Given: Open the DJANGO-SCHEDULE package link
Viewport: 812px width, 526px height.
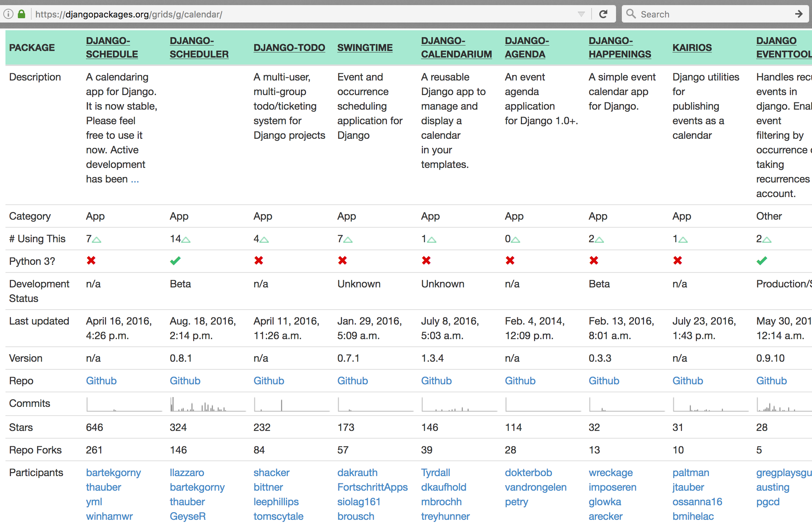Looking at the screenshot, I should tap(112, 47).
